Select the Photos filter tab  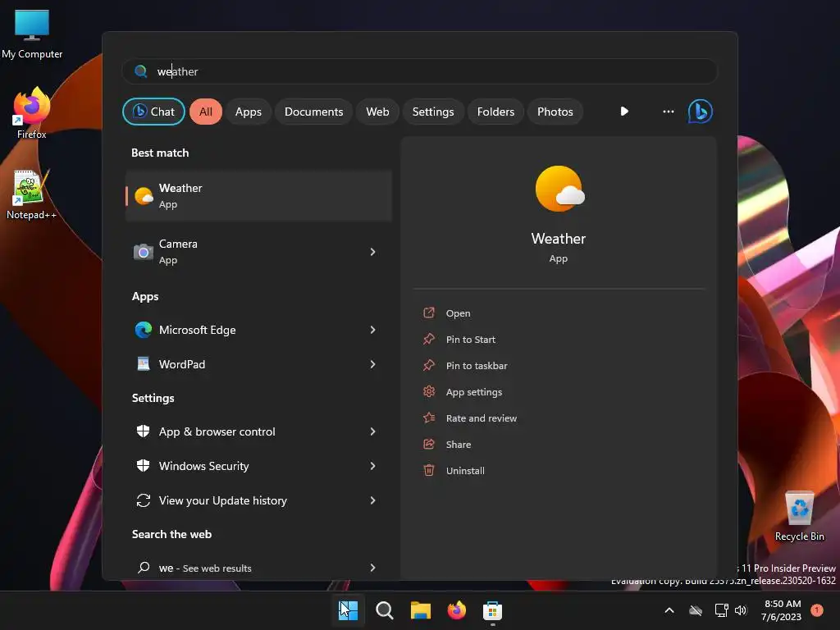(x=555, y=112)
